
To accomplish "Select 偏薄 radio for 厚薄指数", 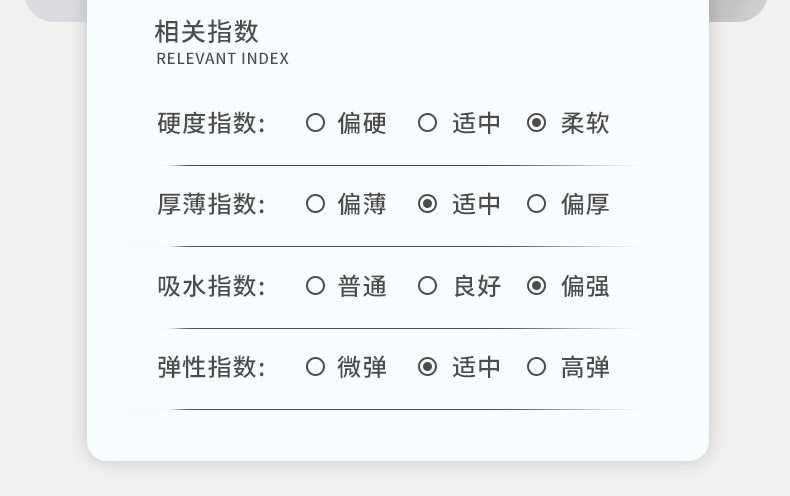I will coord(316,204).
